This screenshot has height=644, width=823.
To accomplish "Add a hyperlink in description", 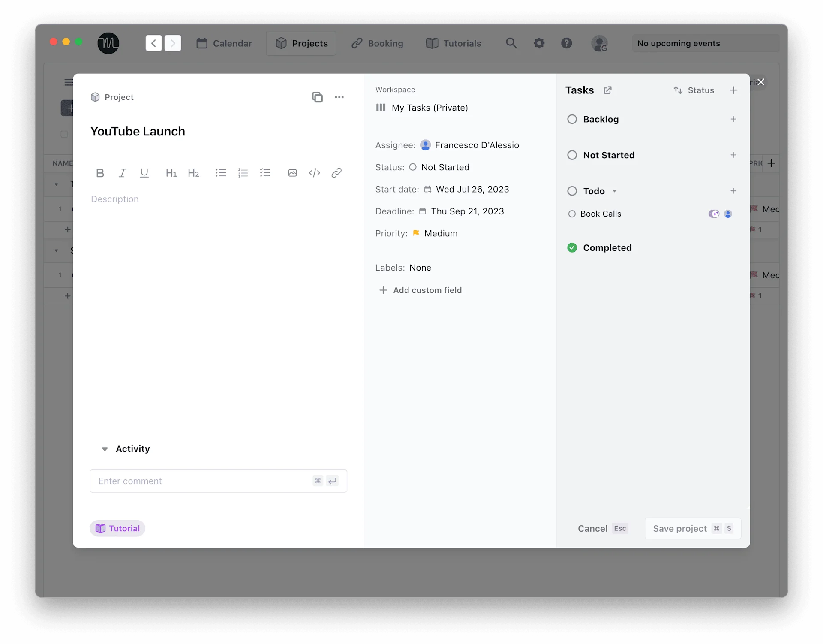I will point(336,173).
